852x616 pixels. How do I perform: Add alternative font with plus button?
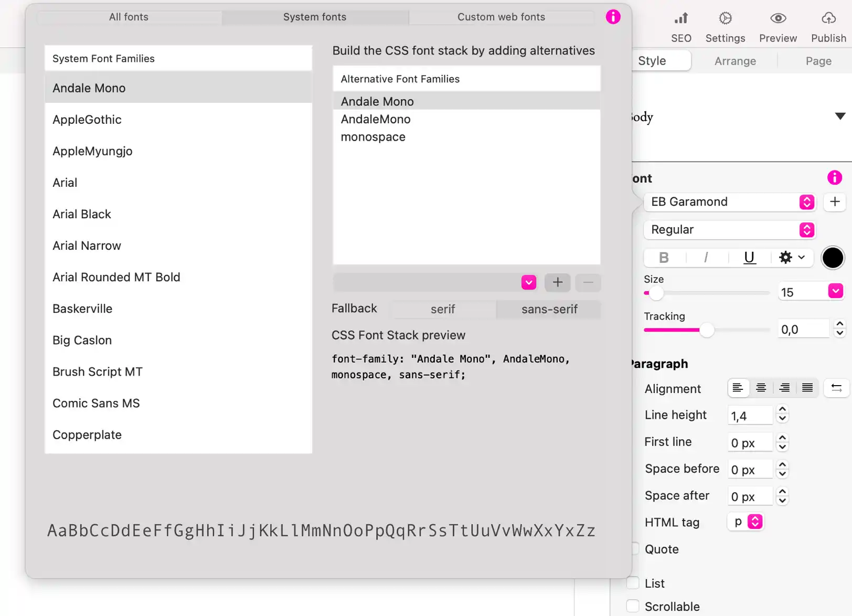pos(557,282)
